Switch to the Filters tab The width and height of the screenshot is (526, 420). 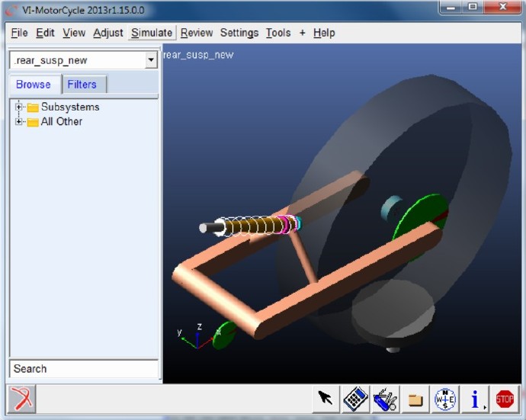click(x=82, y=84)
